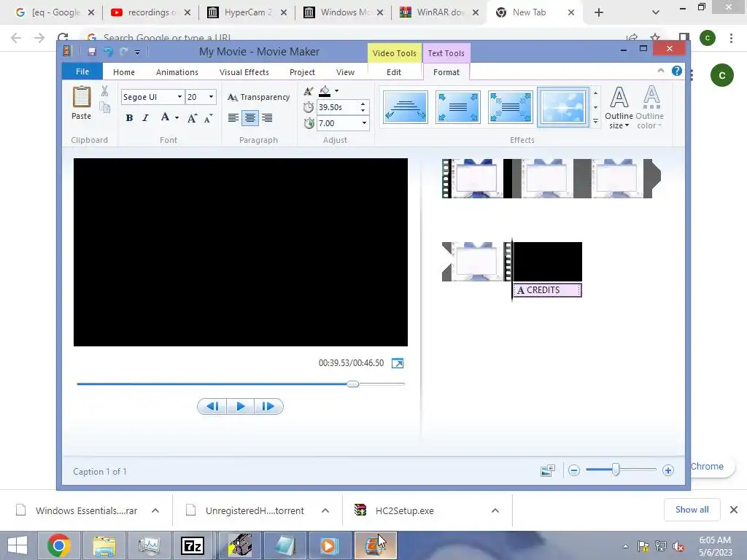Click the background color paint bucket
This screenshot has height=560, width=747.
[325, 91]
